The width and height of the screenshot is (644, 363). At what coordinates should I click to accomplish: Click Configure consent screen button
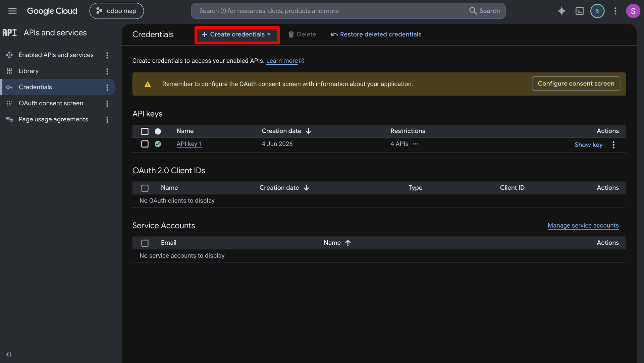tap(576, 83)
